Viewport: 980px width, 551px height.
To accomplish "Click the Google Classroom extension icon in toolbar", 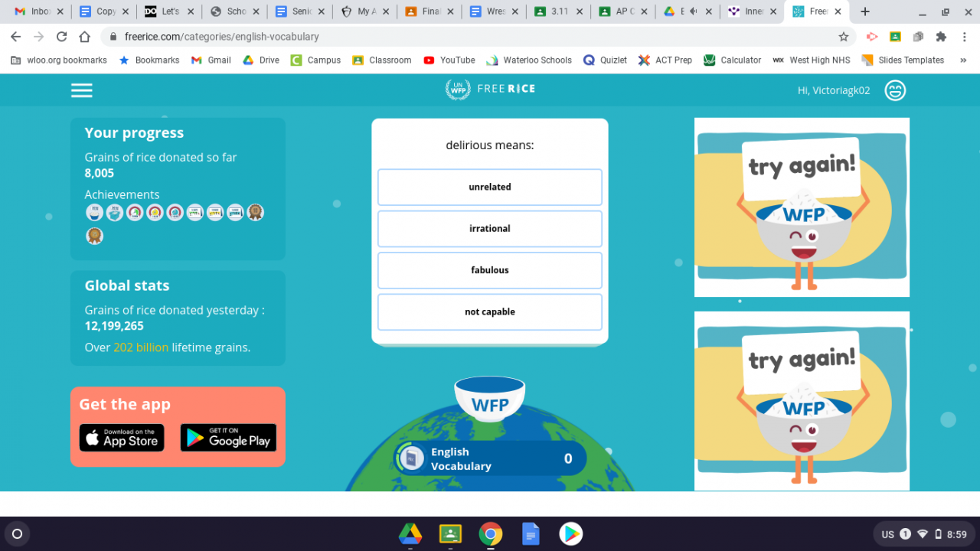I will [894, 36].
